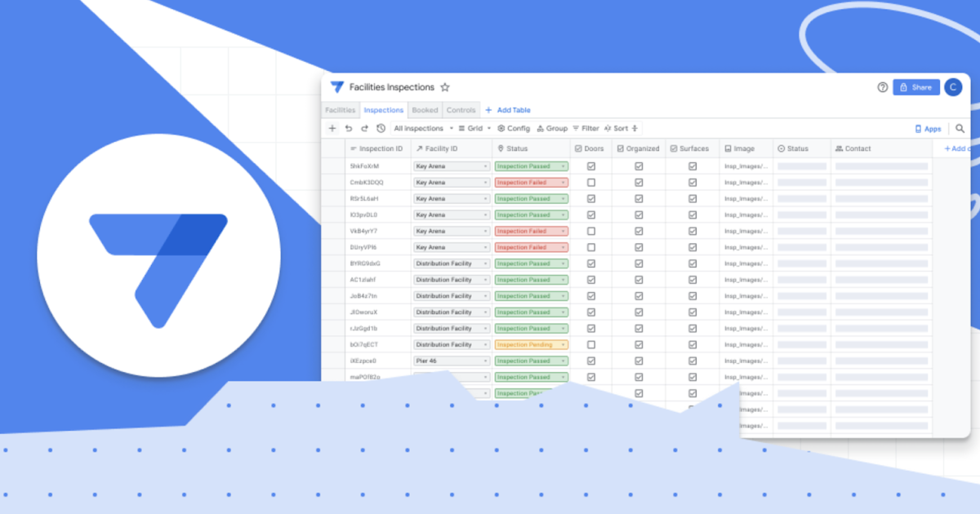Open Apps from the toolbar

coord(928,129)
